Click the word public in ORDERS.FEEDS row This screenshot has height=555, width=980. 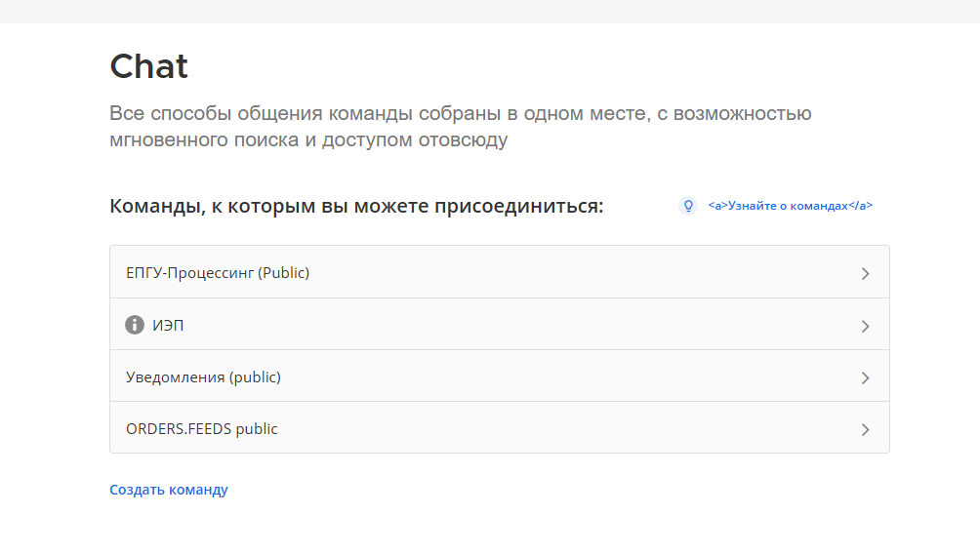pyautogui.click(x=257, y=429)
